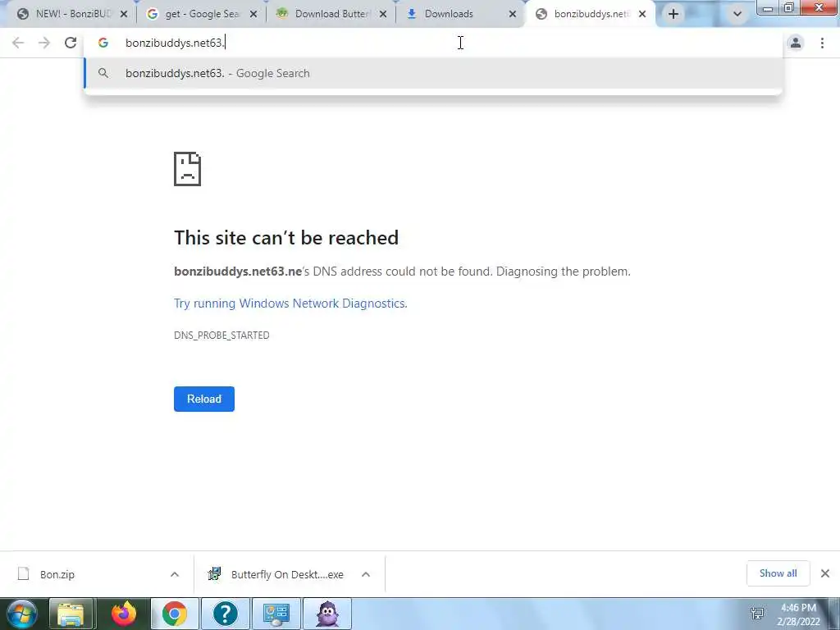Image resolution: width=840 pixels, height=630 pixels.
Task: Click the Butterfly On Desktop exe file icon
Action: point(214,574)
